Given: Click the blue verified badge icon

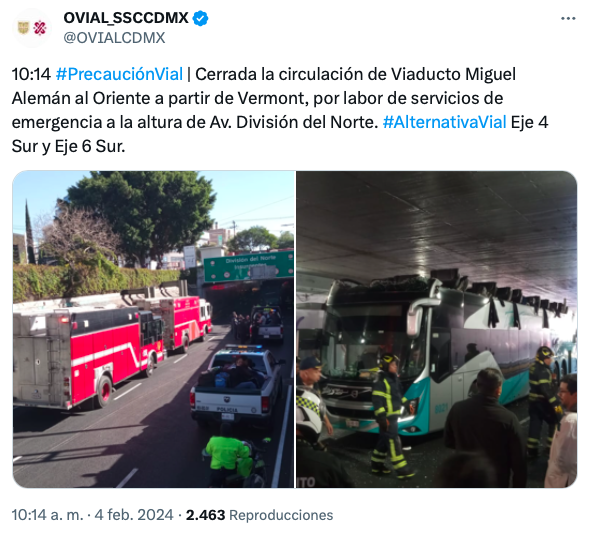Looking at the screenshot, I should tap(200, 18).
